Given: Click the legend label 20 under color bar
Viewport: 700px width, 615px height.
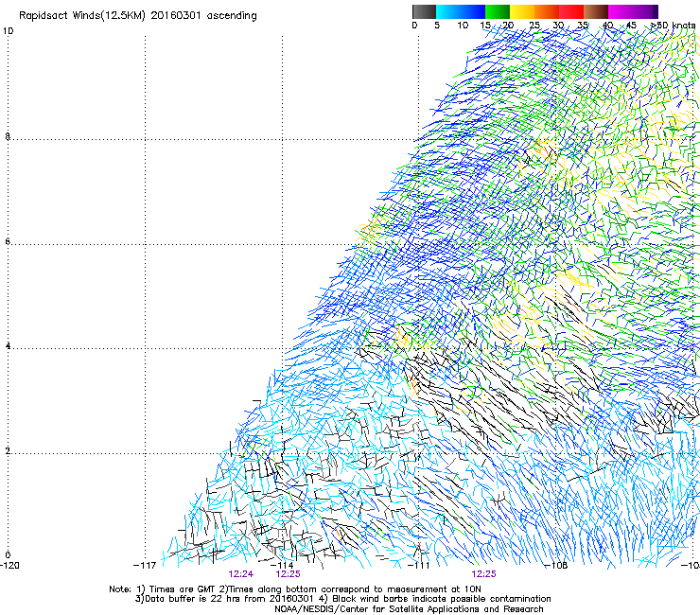Looking at the screenshot, I should tap(508, 26).
